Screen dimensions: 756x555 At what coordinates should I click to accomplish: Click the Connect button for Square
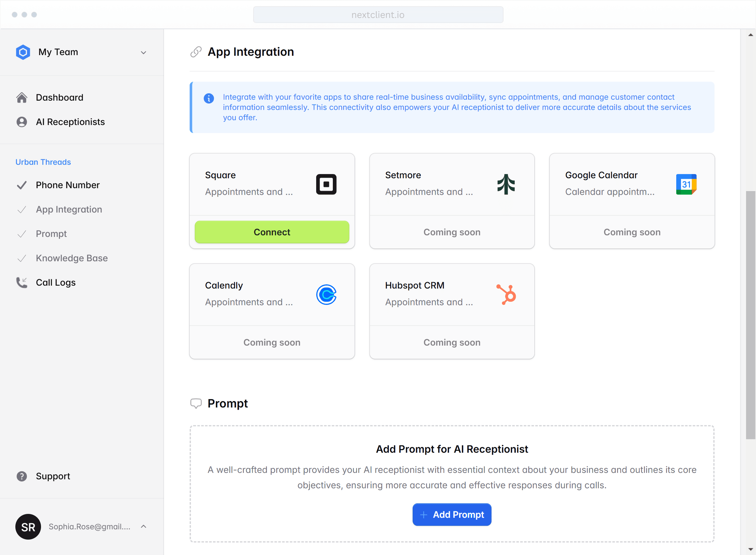tap(272, 232)
